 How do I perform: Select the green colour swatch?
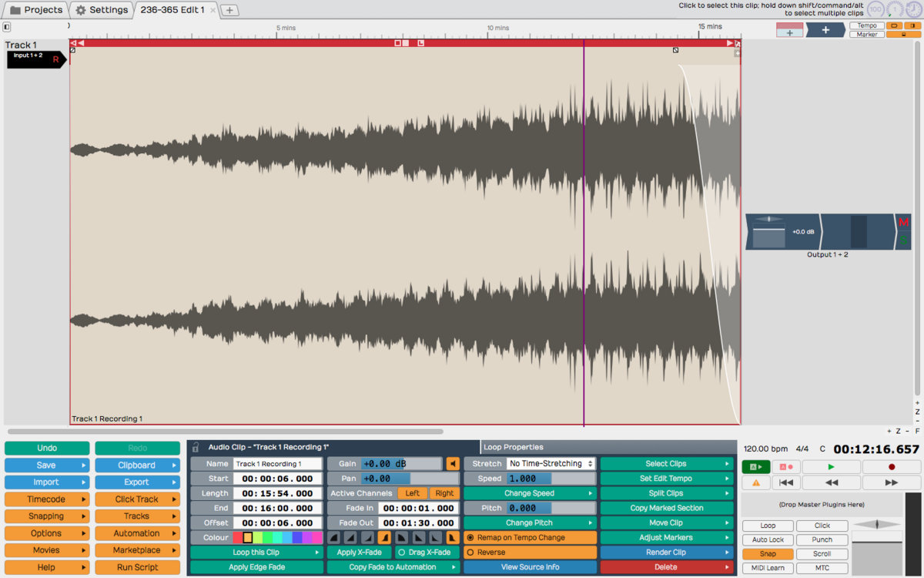[267, 538]
